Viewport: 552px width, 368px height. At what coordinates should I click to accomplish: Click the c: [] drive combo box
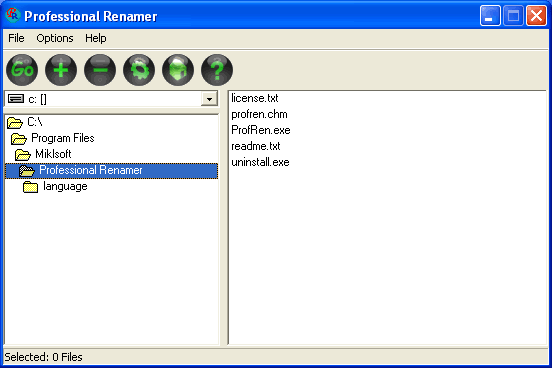pos(111,99)
